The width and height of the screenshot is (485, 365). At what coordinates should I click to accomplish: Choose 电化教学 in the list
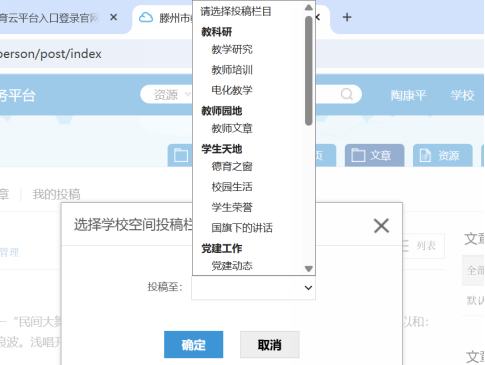232,90
